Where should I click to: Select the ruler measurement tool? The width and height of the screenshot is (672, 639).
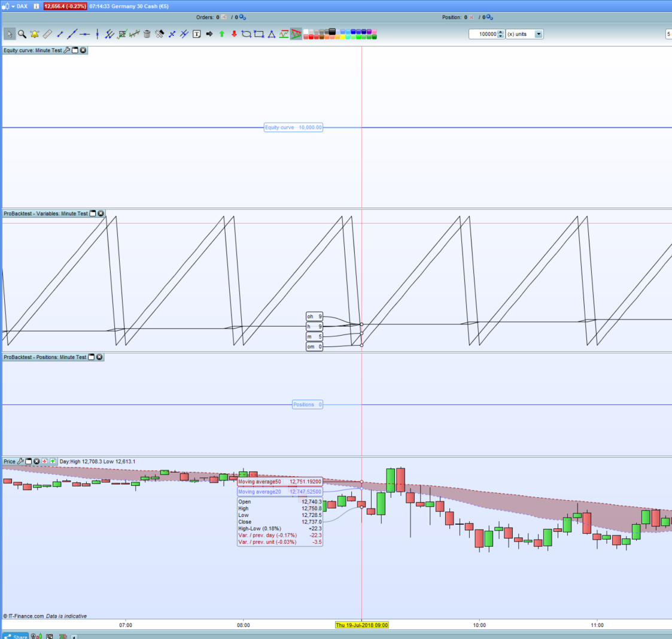coord(47,34)
